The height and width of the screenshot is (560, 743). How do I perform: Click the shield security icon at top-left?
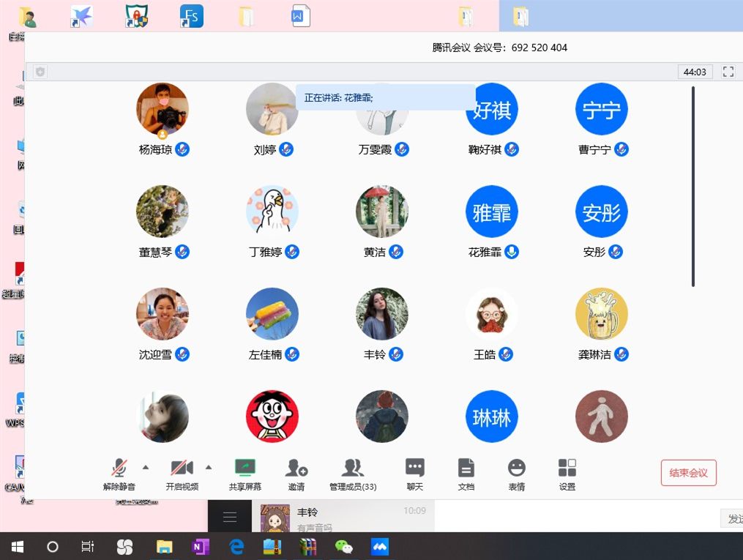click(40, 72)
